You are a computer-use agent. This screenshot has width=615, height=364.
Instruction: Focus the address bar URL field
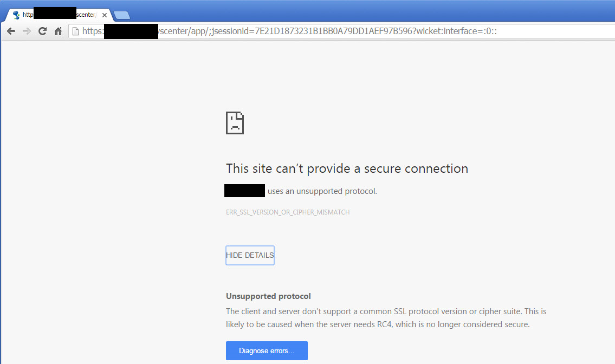(341, 31)
